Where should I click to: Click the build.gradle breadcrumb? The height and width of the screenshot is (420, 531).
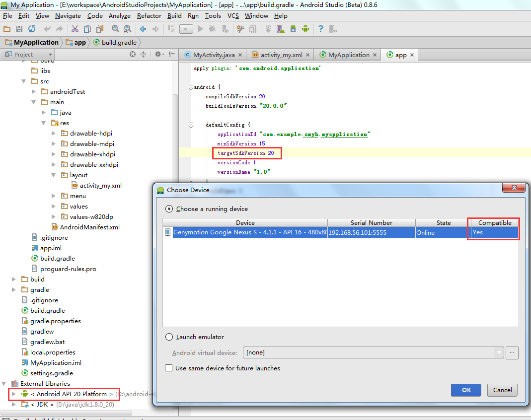coord(115,42)
